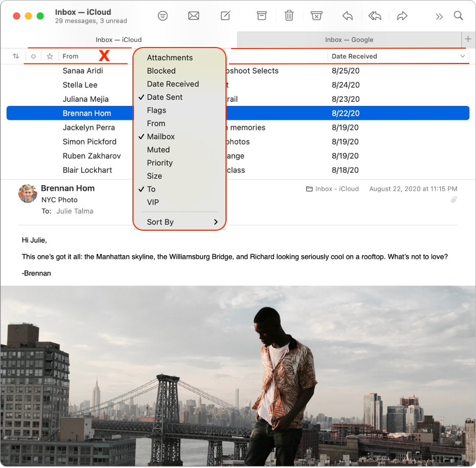Viewport: 476px width, 468px height.
Task: Enable the Size column
Action: (179, 176)
